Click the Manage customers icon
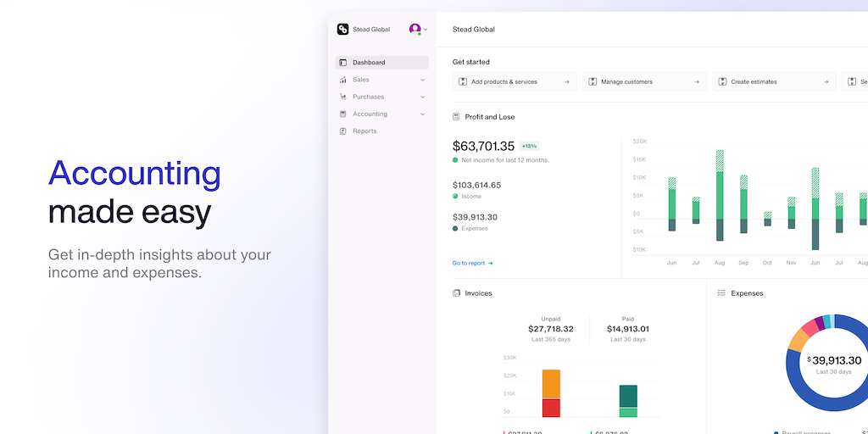 (x=593, y=81)
